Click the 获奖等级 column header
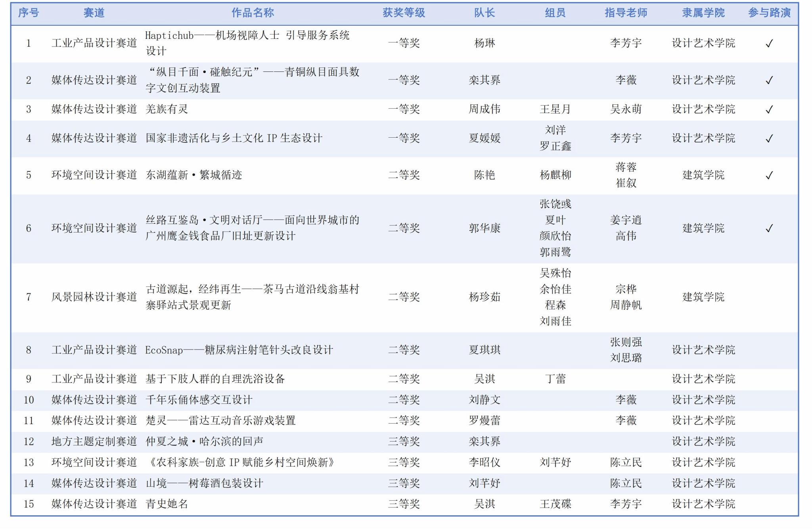Viewport: 812px width, 530px height. coord(404,13)
